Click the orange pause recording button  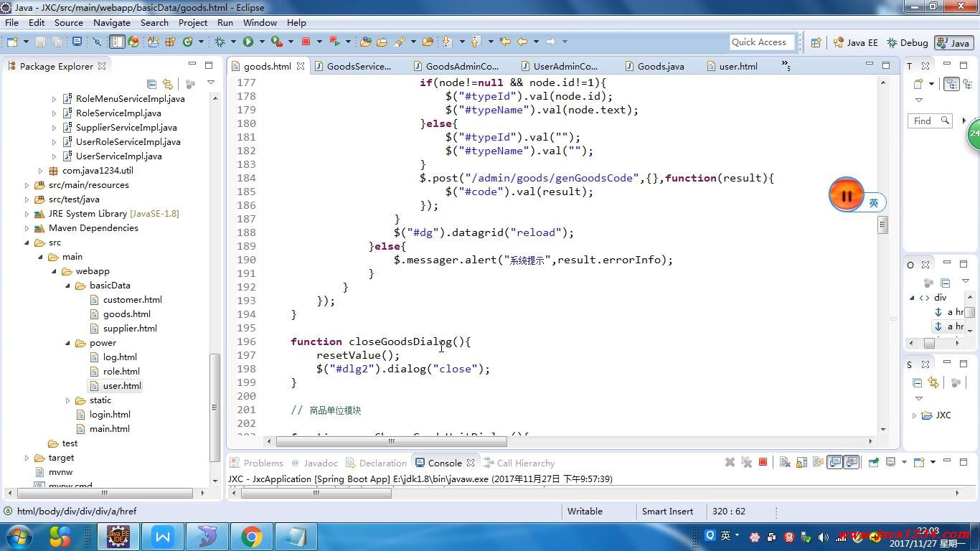[x=847, y=195]
